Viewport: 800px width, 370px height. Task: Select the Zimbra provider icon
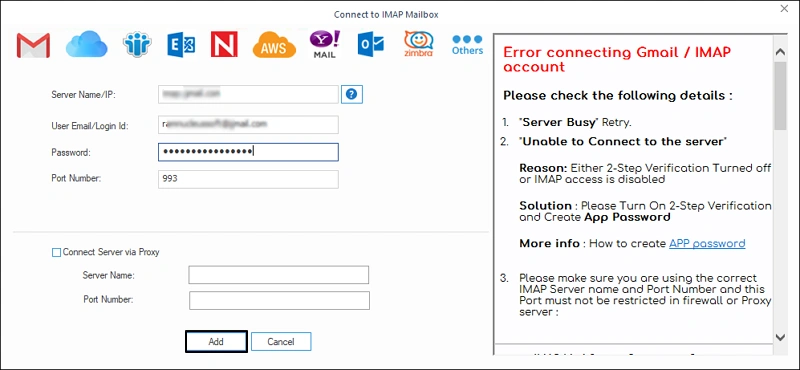(418, 43)
